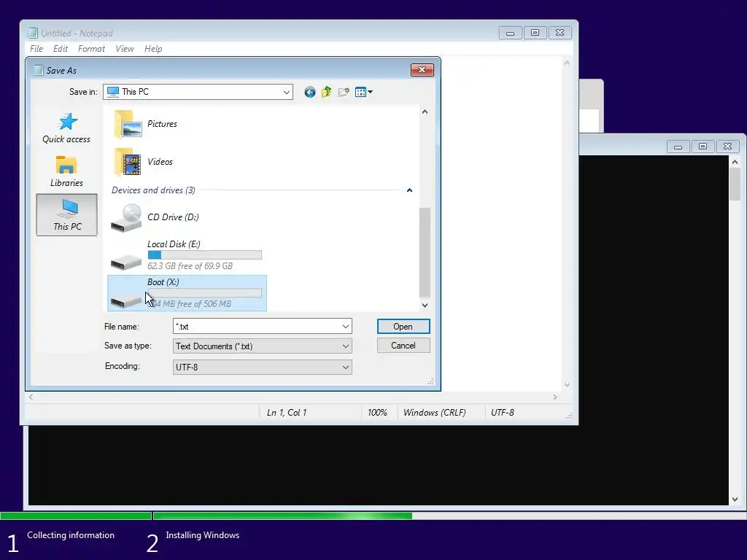
Task: Select This PC in the sidebar
Action: (66, 215)
